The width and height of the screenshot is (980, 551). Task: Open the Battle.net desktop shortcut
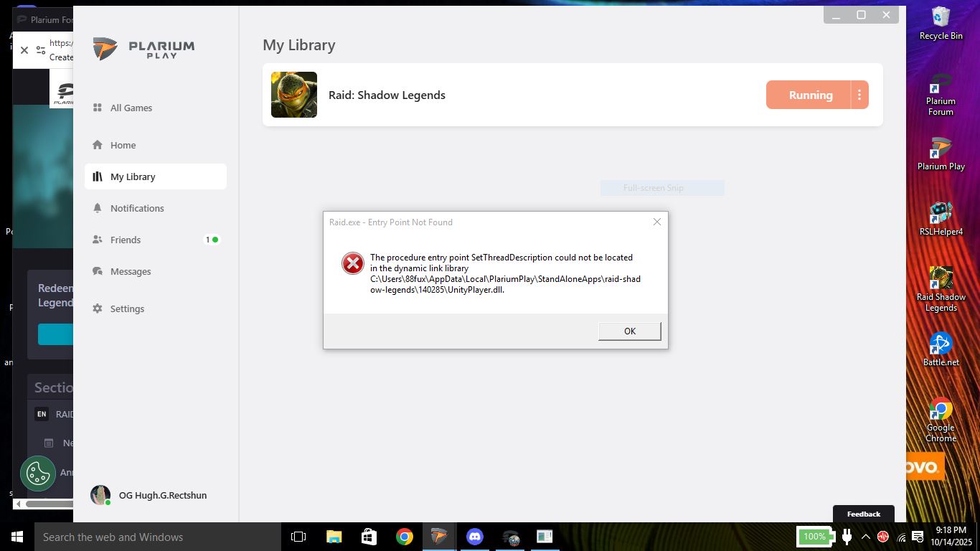pyautogui.click(x=941, y=349)
